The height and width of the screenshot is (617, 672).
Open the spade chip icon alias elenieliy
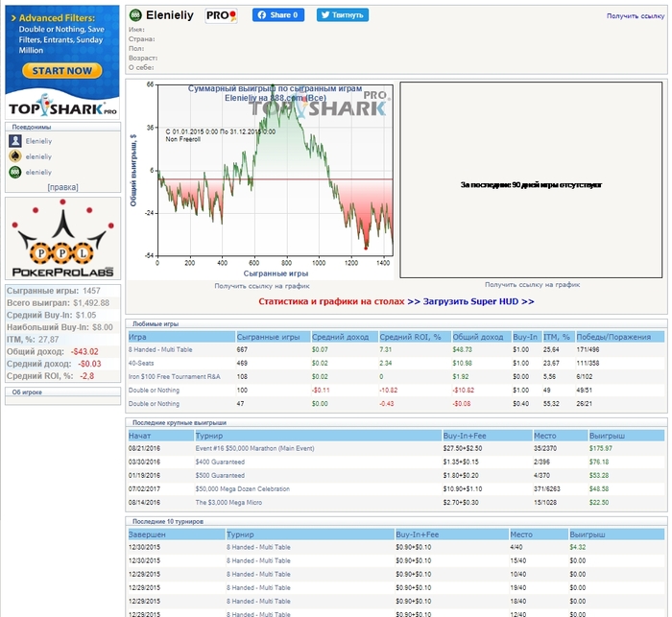click(x=15, y=156)
